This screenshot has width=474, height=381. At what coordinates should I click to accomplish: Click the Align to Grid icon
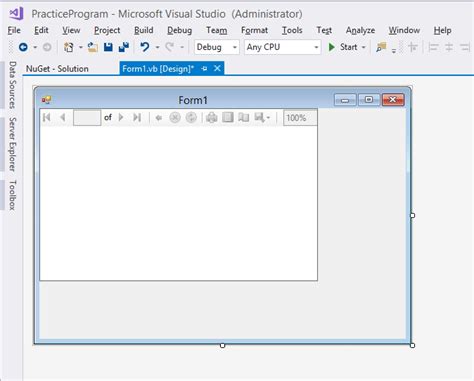tap(413, 47)
